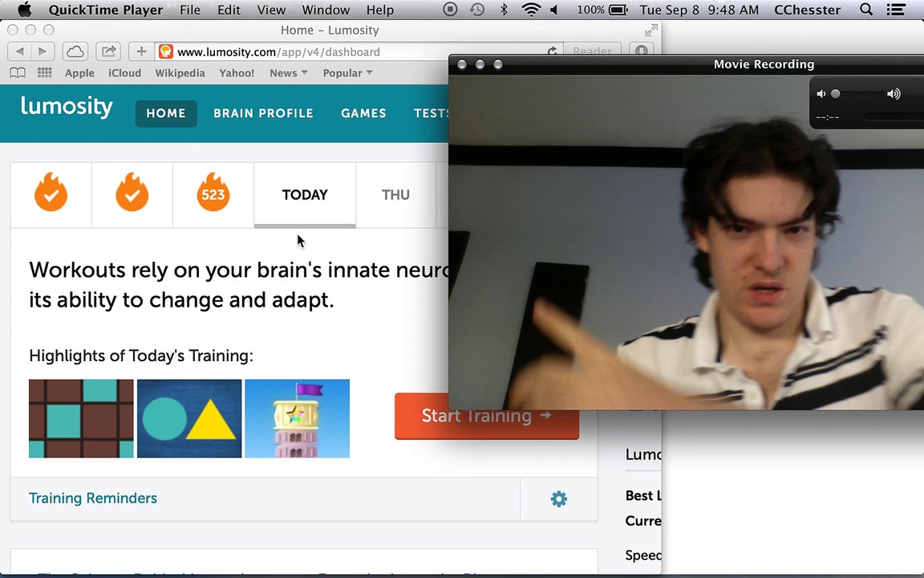Open a new tab with plus button
This screenshot has height=578, width=924.
coord(141,51)
